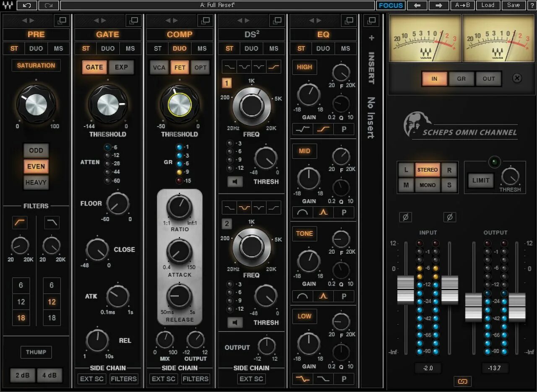The image size is (537, 392).
Task: Switch the meter view to GR
Action: coord(461,79)
